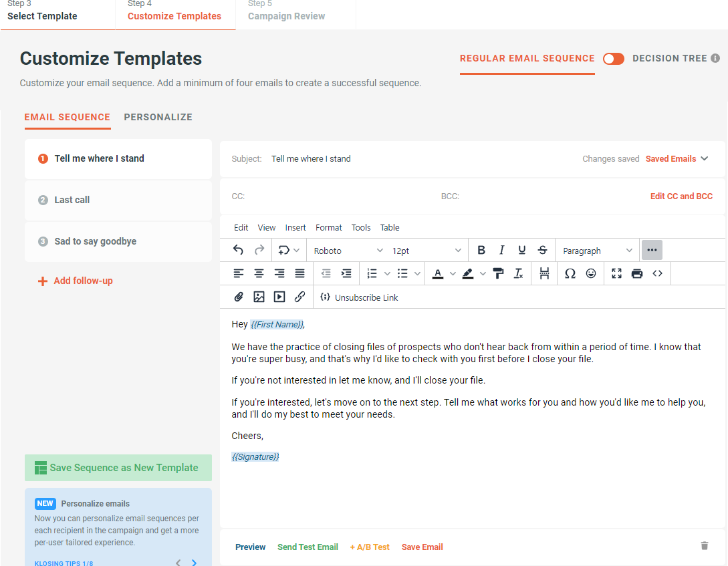Click Decision Tree info icon

(715, 58)
